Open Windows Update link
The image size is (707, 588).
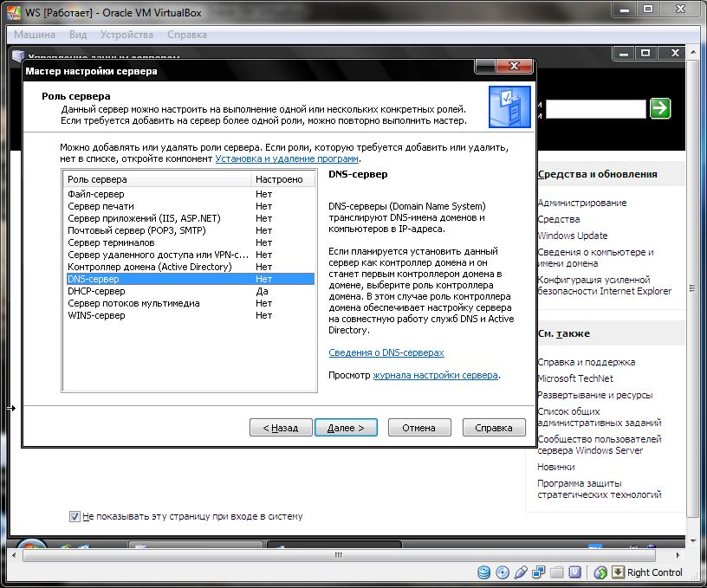tap(573, 236)
